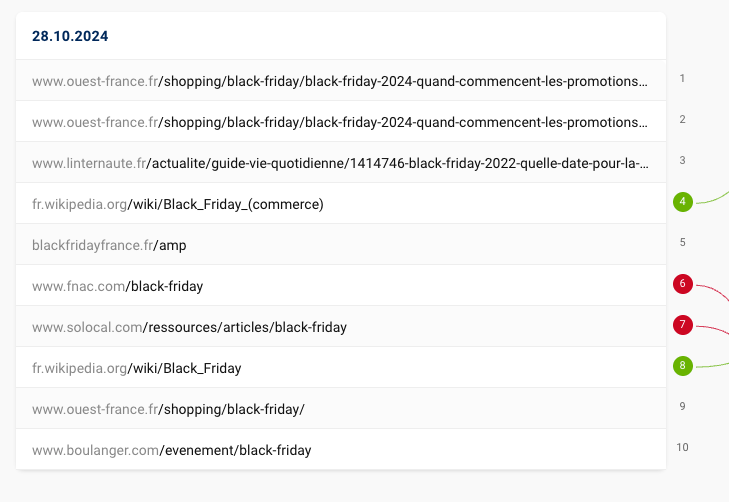Open fr.wikipedia.org Black_Friday_(commerce) link
729x502 pixels.
coord(178,204)
